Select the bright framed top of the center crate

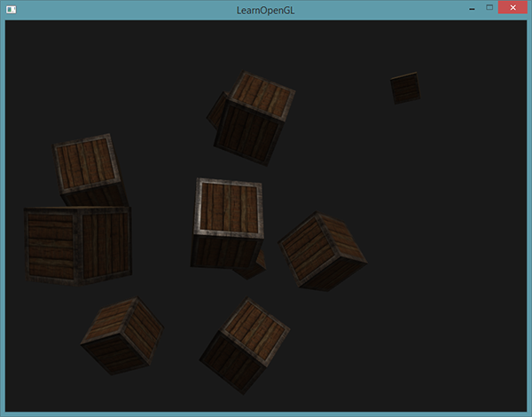[230, 206]
